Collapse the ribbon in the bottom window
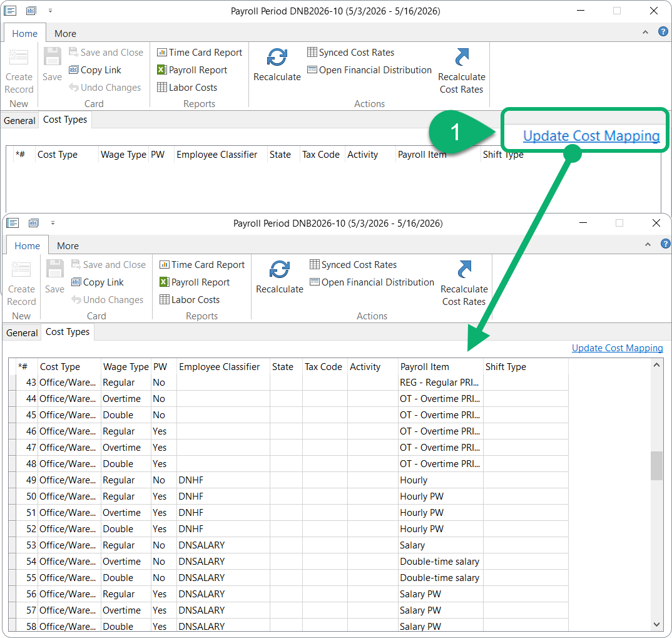Image resolution: width=672 pixels, height=638 pixels. (x=648, y=244)
